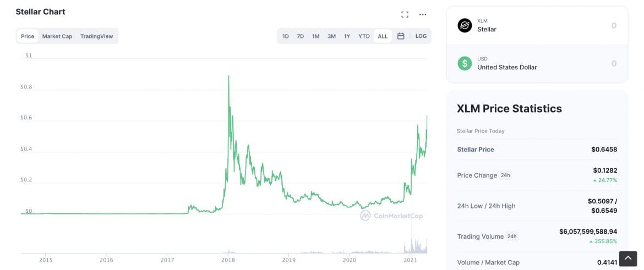The image size is (644, 270).
Task: Open the chart more options menu
Action: (x=423, y=15)
